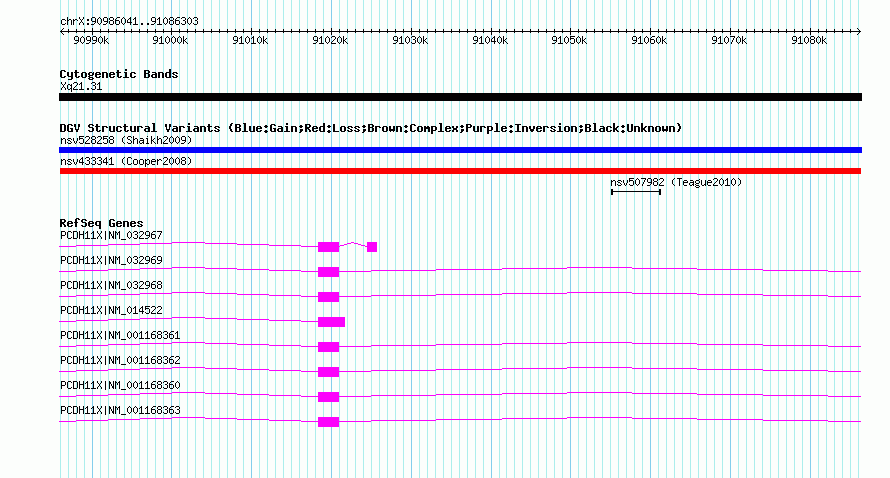Click the exon block of NM_032968
This screenshot has width=890, height=478.
coord(329,297)
